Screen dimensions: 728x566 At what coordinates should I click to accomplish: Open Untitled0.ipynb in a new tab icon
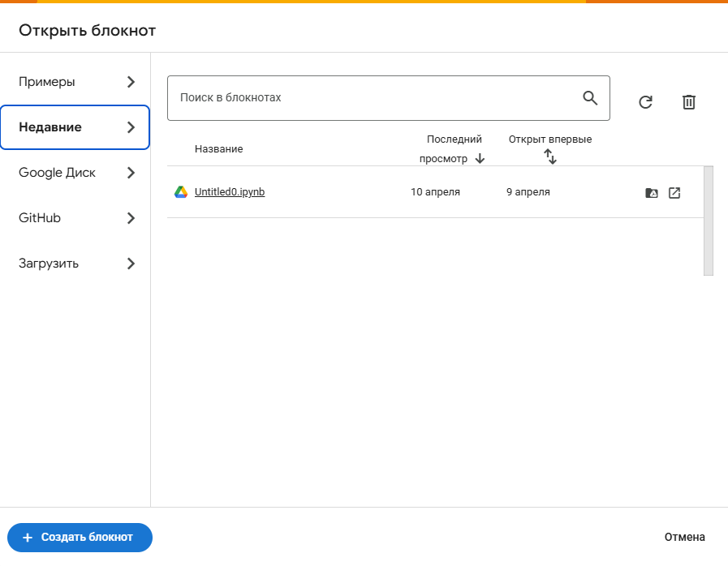tap(675, 192)
